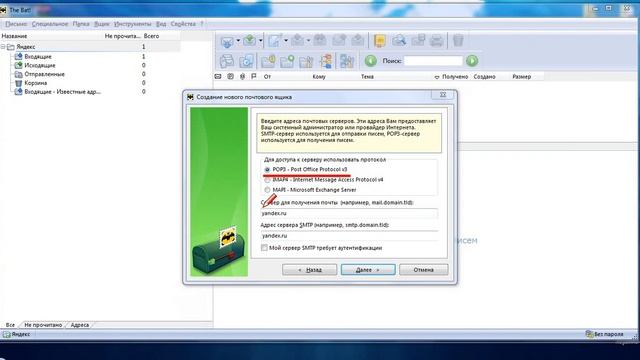Click the send queued mail icon
Image resolution: width=640 pixels, height=360 pixels.
[x=249, y=41]
